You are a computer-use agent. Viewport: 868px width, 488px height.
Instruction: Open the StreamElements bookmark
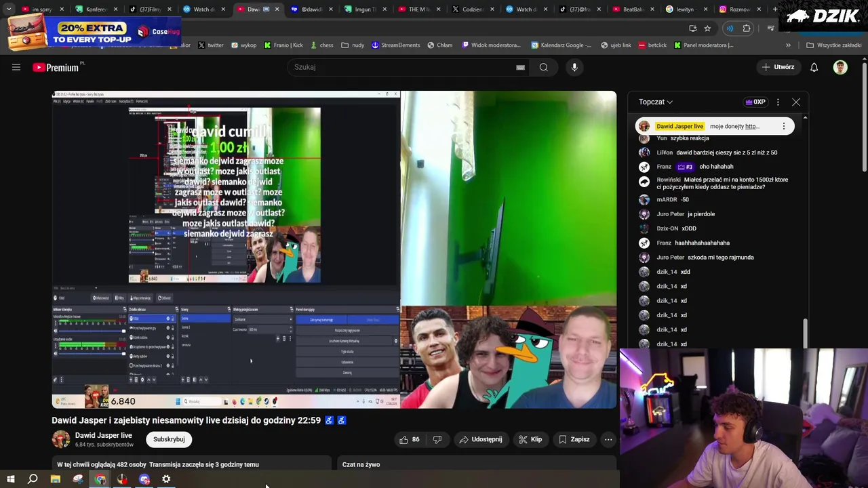395,45
